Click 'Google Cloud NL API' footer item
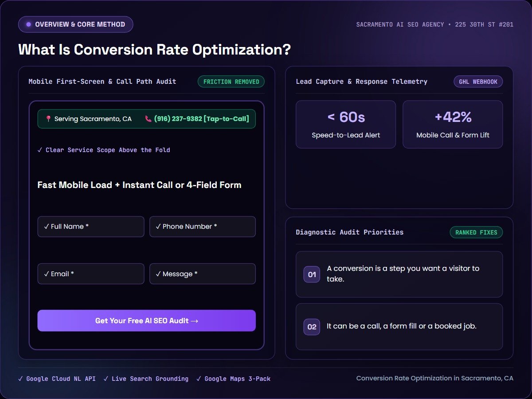 [x=57, y=379]
